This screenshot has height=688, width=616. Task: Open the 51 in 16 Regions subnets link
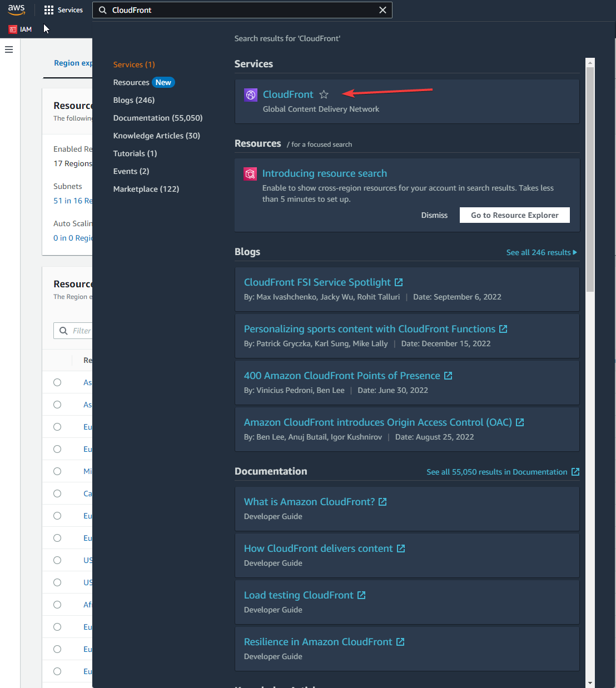(73, 201)
